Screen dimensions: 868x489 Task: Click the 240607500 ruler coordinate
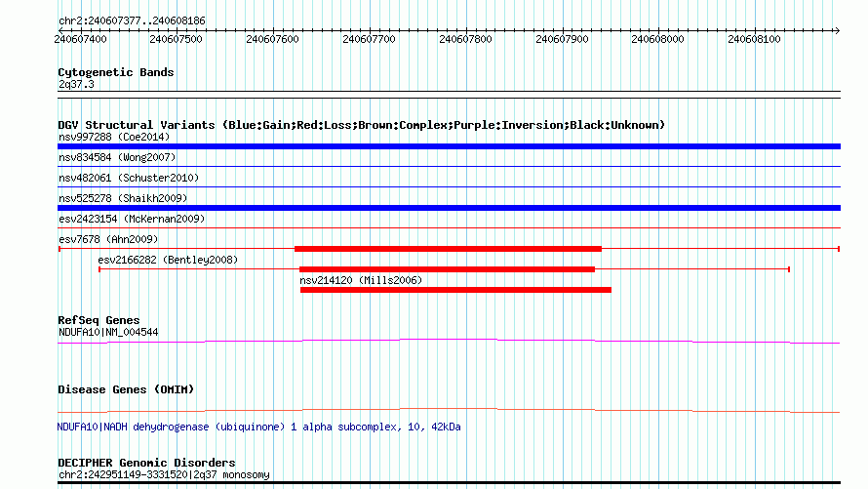click(x=176, y=39)
